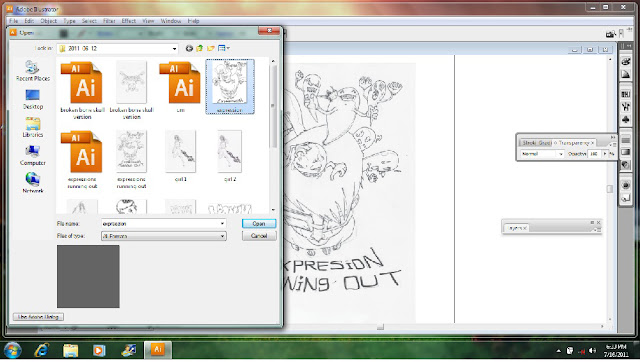
Task: Go to Libraries in places bar
Action: 33,127
